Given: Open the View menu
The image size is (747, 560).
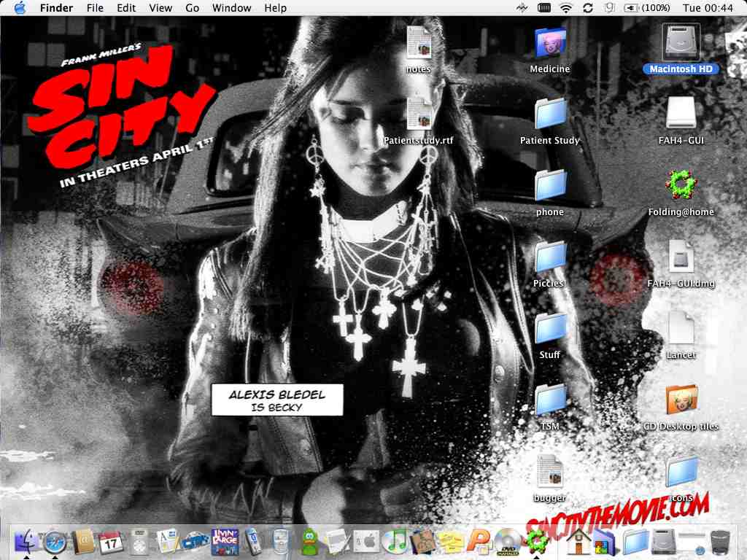Looking at the screenshot, I should (160, 7).
